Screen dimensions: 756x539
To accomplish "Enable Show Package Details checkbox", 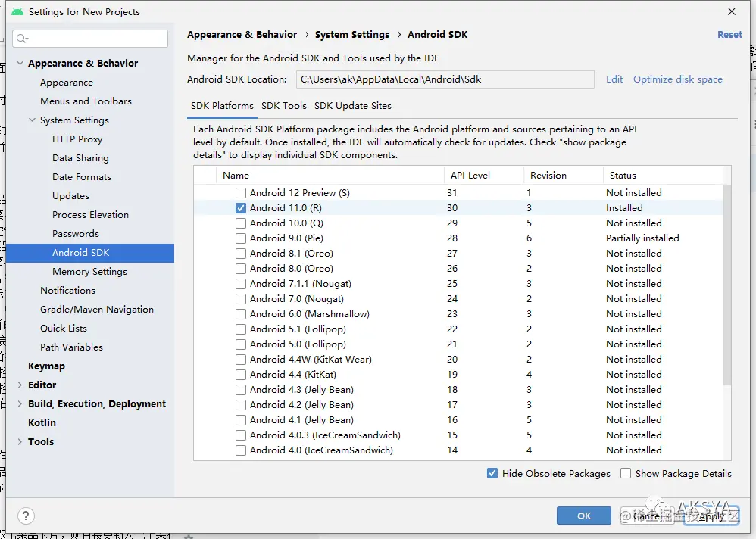I will tap(626, 473).
